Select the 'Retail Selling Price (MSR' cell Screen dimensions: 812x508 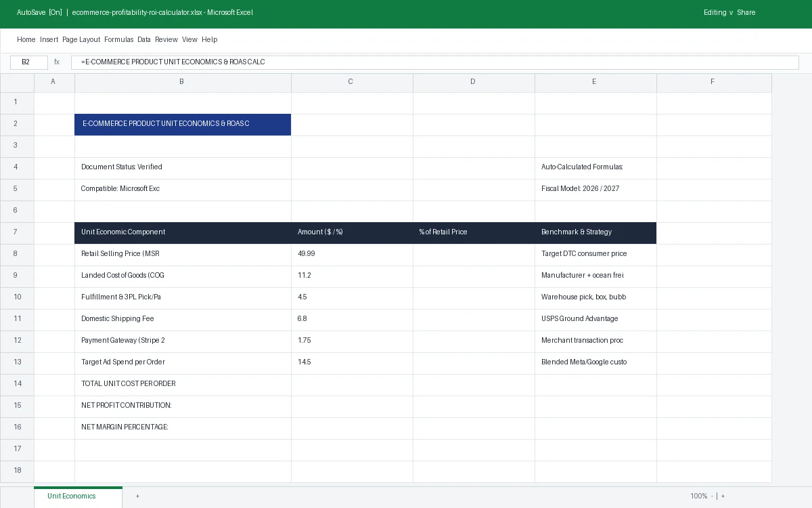183,254
